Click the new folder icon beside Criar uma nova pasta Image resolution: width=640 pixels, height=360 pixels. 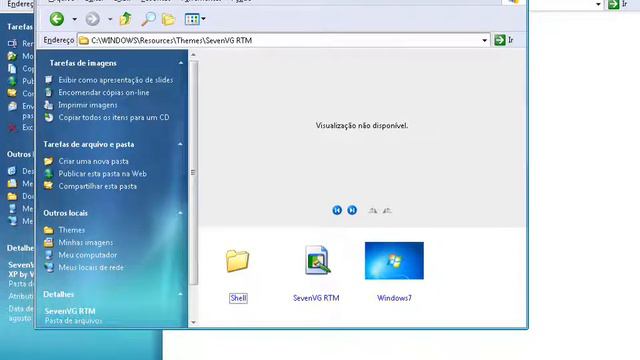click(49, 161)
